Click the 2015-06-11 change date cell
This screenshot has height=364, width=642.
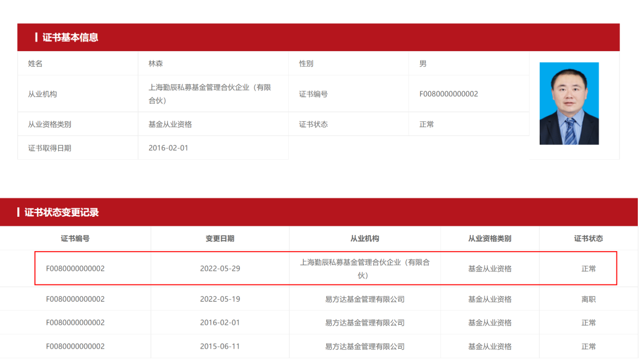220,346
